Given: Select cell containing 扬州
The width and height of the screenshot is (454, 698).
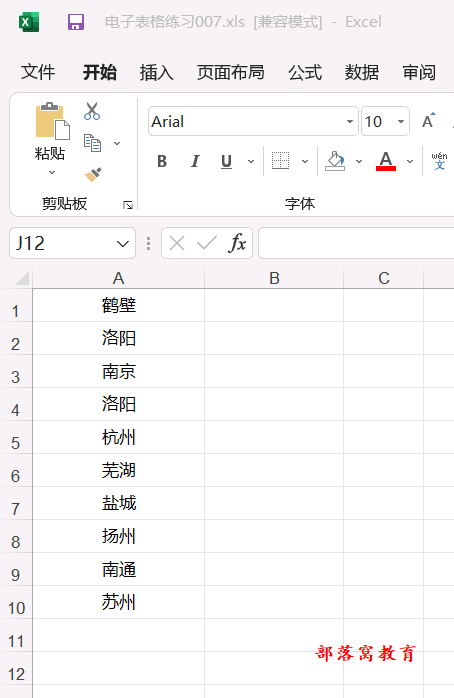Looking at the screenshot, I should point(118,536).
